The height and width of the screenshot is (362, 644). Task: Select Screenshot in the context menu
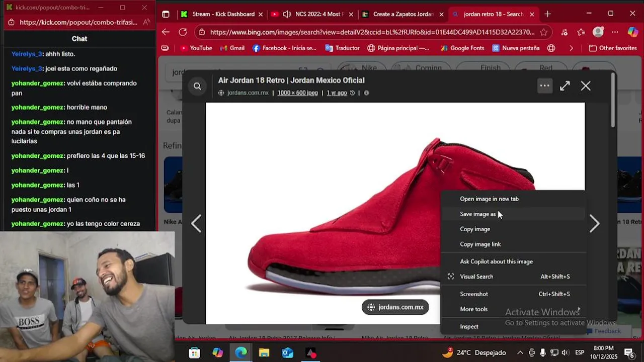(513, 294)
